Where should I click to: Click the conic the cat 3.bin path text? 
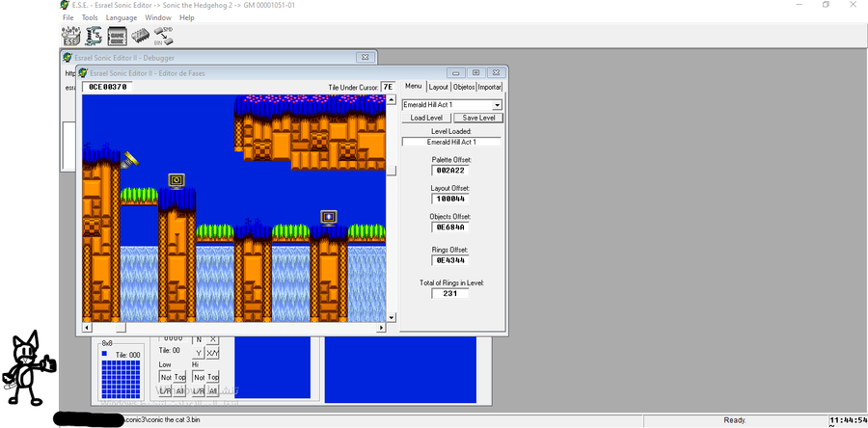pyautogui.click(x=162, y=420)
